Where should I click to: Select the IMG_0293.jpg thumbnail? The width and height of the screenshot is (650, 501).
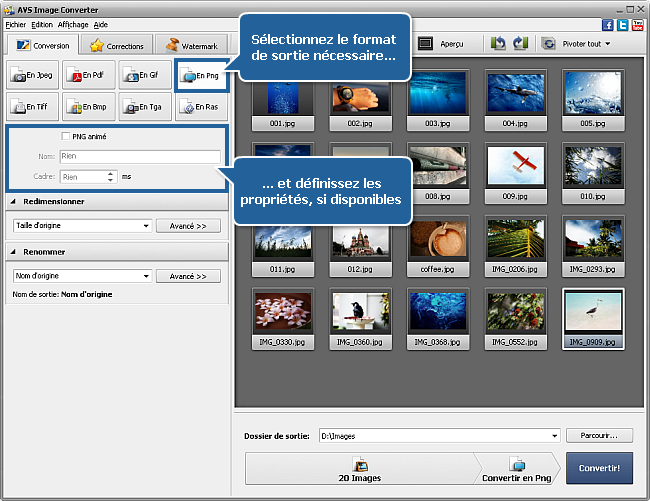tap(593, 246)
